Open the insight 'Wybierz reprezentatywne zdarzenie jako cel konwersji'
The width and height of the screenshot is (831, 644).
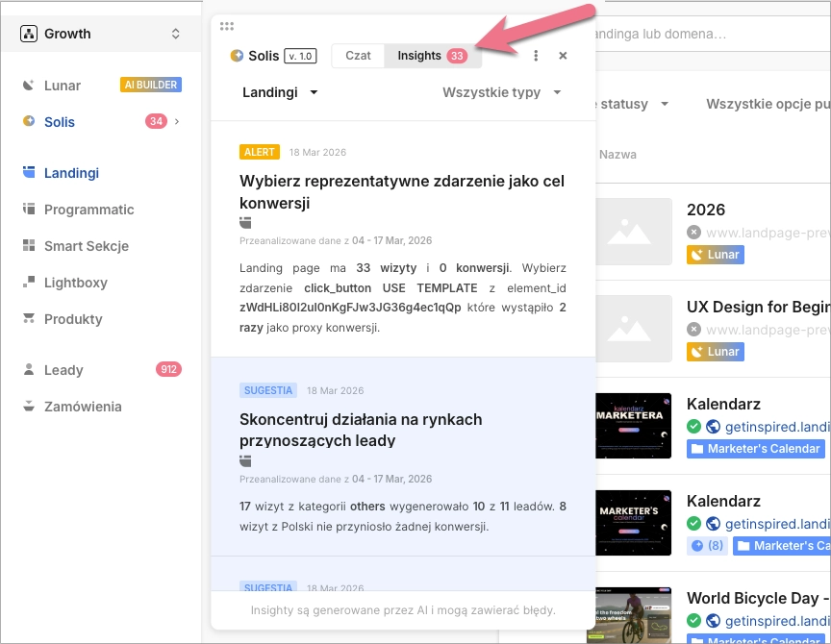402,191
